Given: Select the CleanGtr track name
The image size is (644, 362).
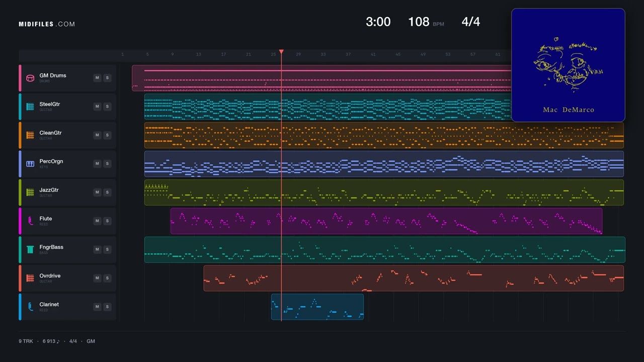Looking at the screenshot, I should [51, 133].
